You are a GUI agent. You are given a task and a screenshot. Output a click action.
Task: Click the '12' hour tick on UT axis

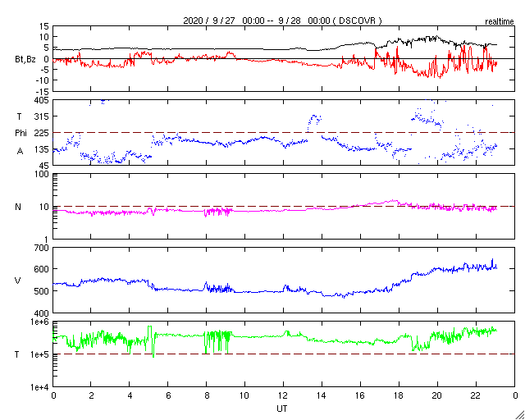[x=284, y=395]
